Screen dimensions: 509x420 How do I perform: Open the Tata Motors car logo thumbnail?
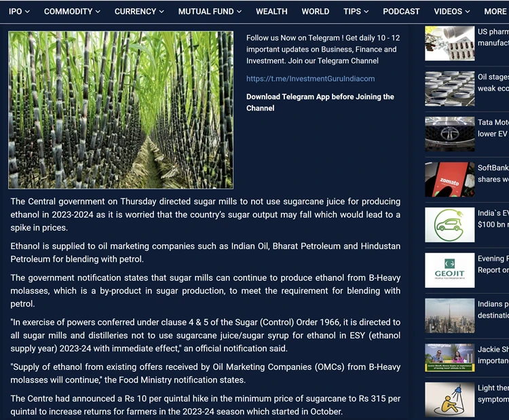449,134
